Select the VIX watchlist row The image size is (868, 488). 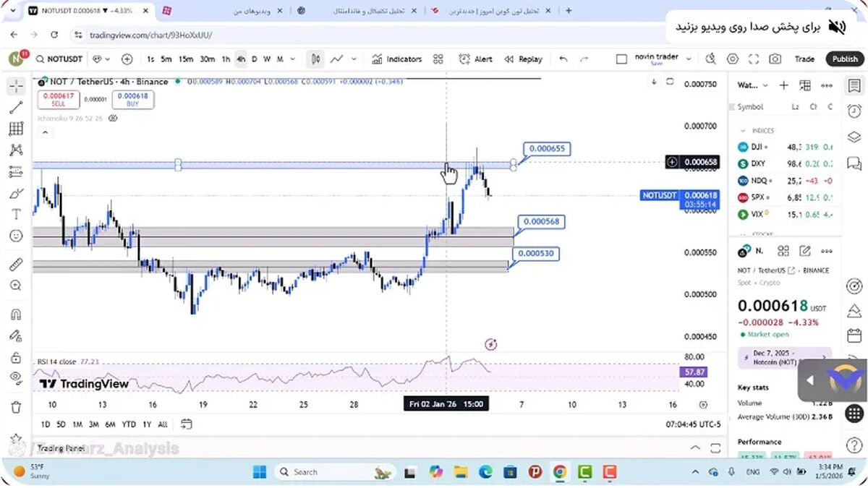coord(784,214)
